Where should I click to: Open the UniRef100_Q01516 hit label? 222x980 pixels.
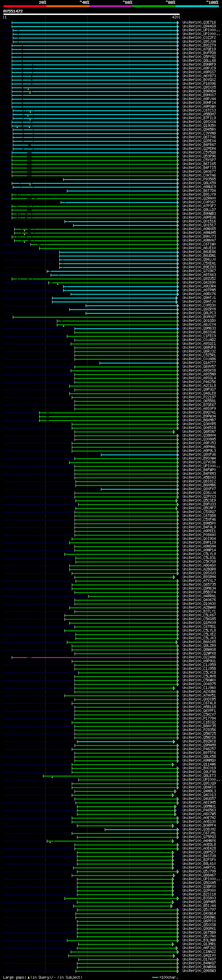pyautogui.click(x=199, y=221)
